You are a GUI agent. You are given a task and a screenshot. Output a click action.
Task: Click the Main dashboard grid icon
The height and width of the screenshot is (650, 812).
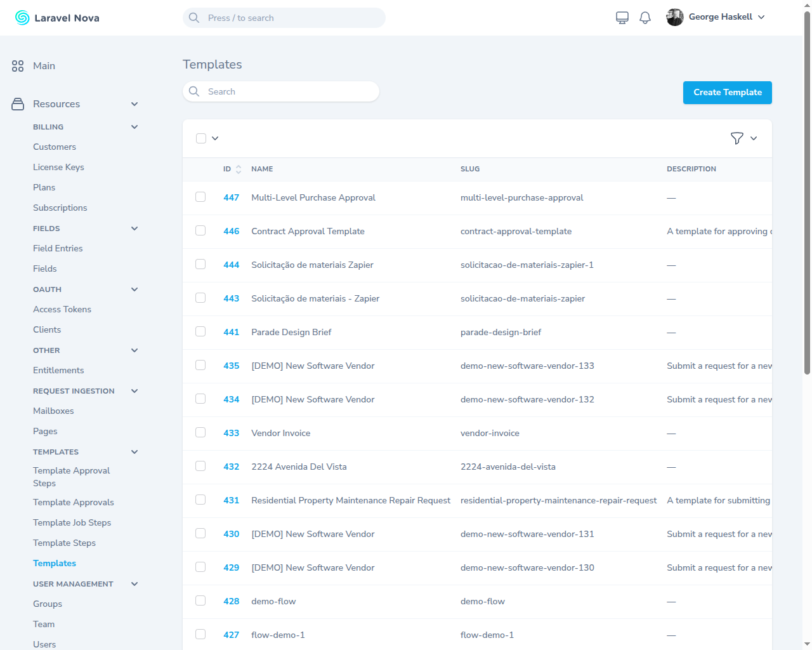coord(18,66)
